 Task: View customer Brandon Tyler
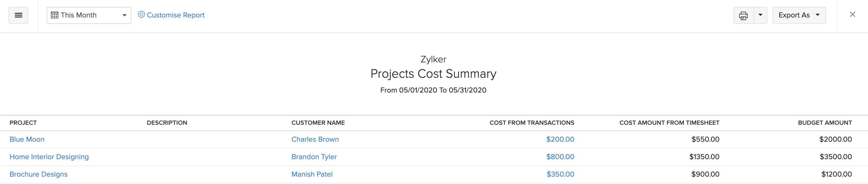tap(314, 157)
